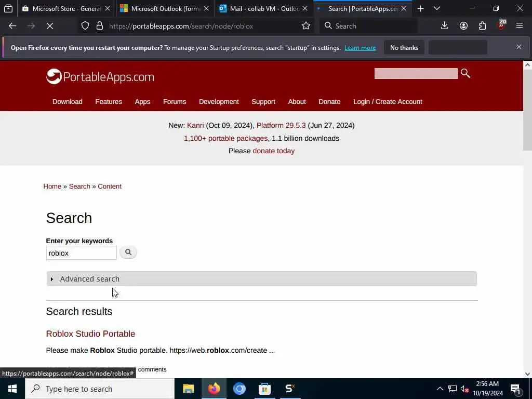Go to Home breadcrumb
This screenshot has height=399, width=532.
(52, 187)
